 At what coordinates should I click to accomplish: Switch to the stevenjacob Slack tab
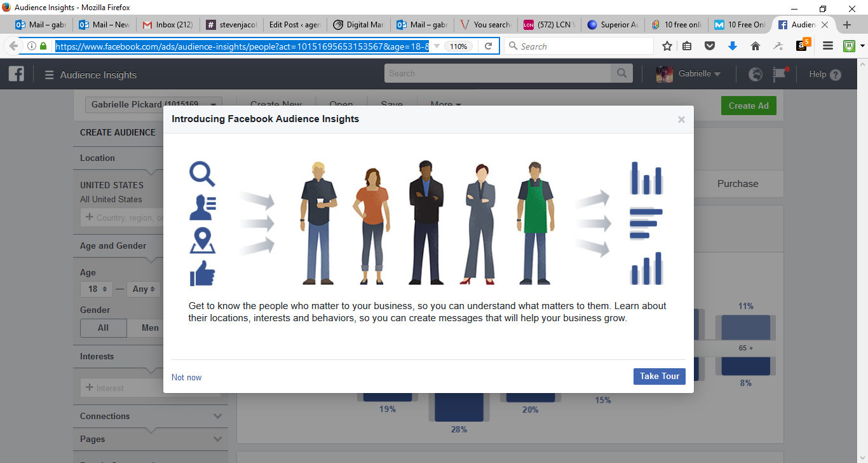[232, 25]
